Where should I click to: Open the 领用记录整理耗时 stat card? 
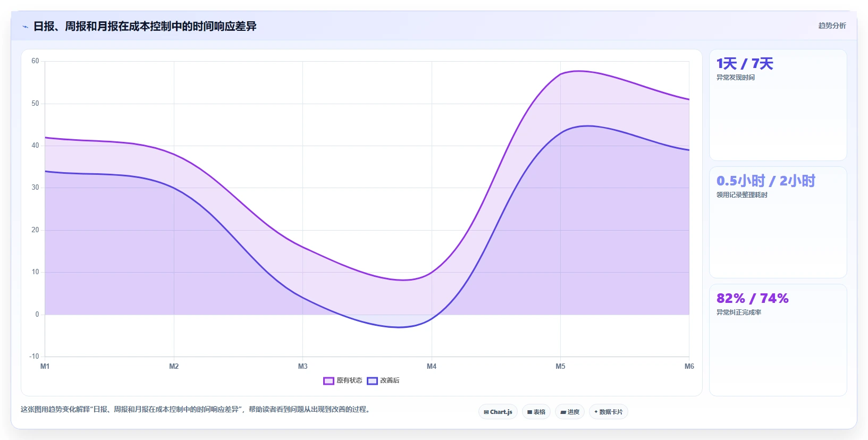(778, 223)
